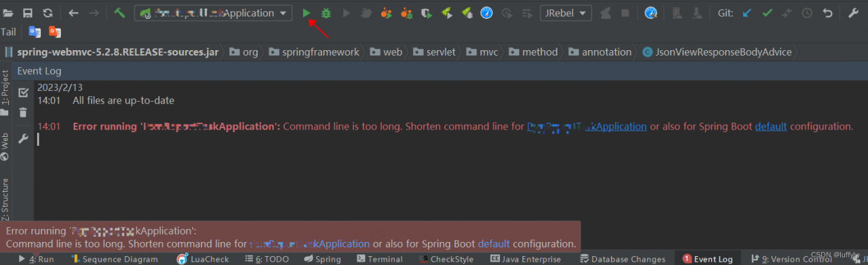Click the 'default' link in Event Log
The width and height of the screenshot is (868, 265).
[771, 126]
